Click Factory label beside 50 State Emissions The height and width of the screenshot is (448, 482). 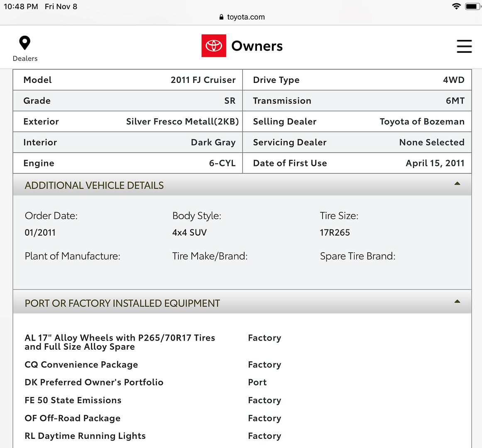(x=265, y=400)
